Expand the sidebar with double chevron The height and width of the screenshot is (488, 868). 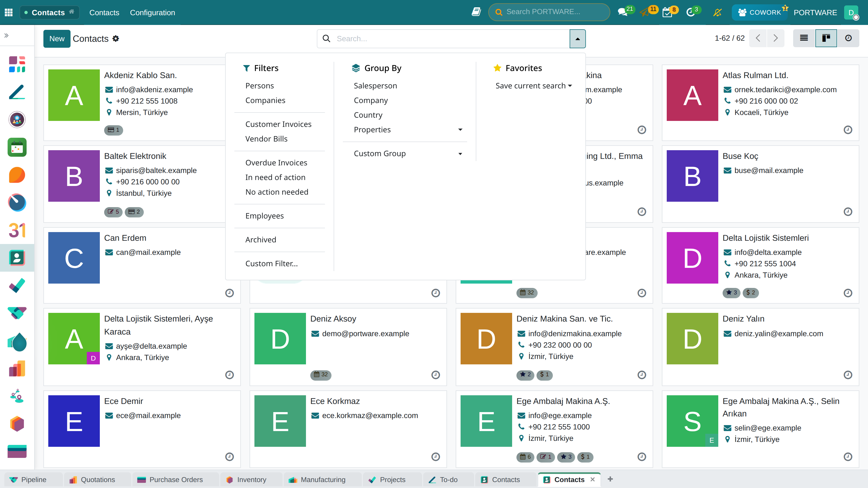(7, 35)
